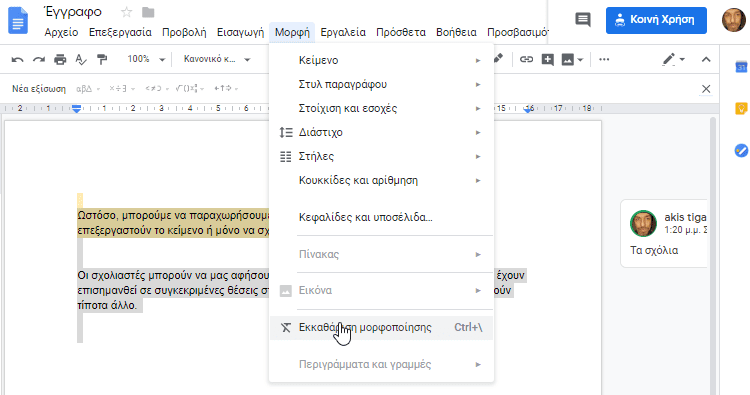Viewport: 750px width, 395px height.
Task: Click the undo arrow icon
Action: [x=18, y=60]
